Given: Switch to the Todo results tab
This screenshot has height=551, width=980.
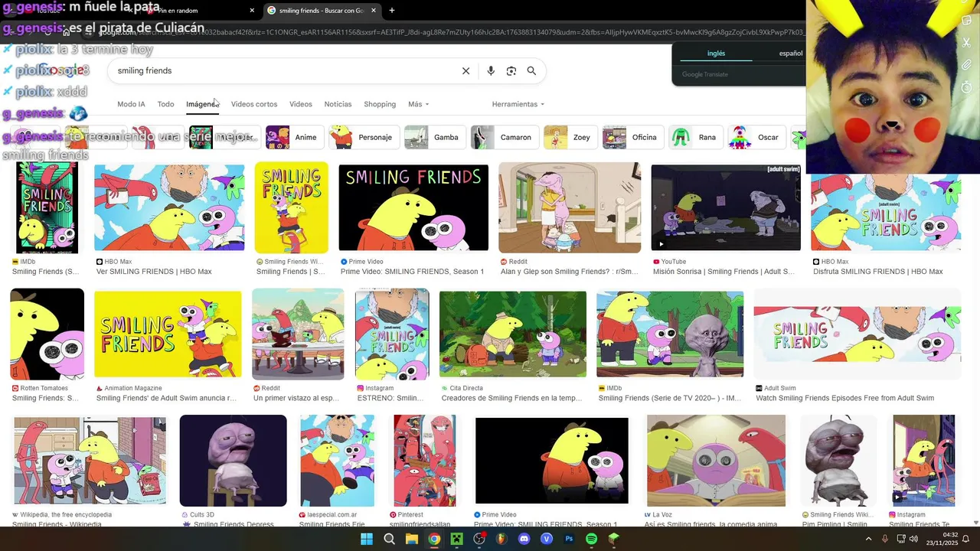Looking at the screenshot, I should click(165, 104).
